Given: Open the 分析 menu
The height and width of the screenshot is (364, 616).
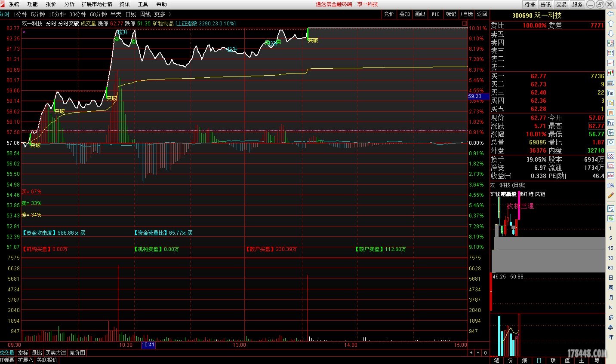Looking at the screenshot, I should pos(69,4).
